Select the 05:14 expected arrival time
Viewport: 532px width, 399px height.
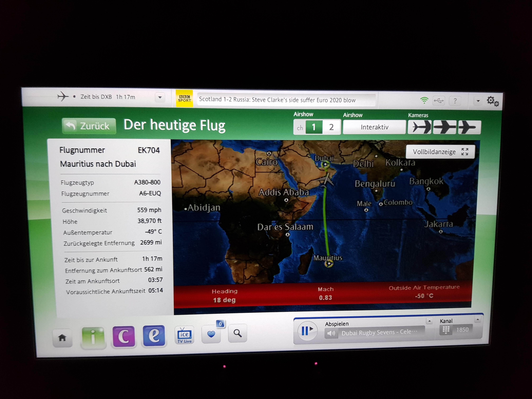pyautogui.click(x=155, y=291)
